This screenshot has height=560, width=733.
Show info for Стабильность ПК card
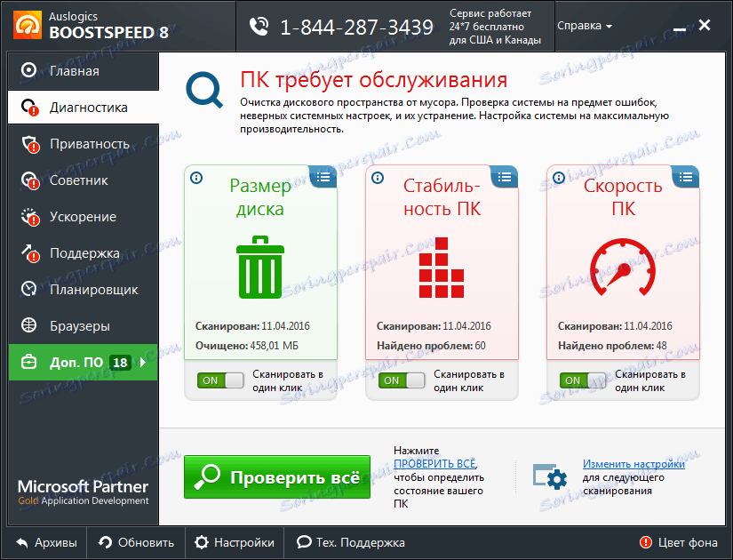click(x=378, y=178)
